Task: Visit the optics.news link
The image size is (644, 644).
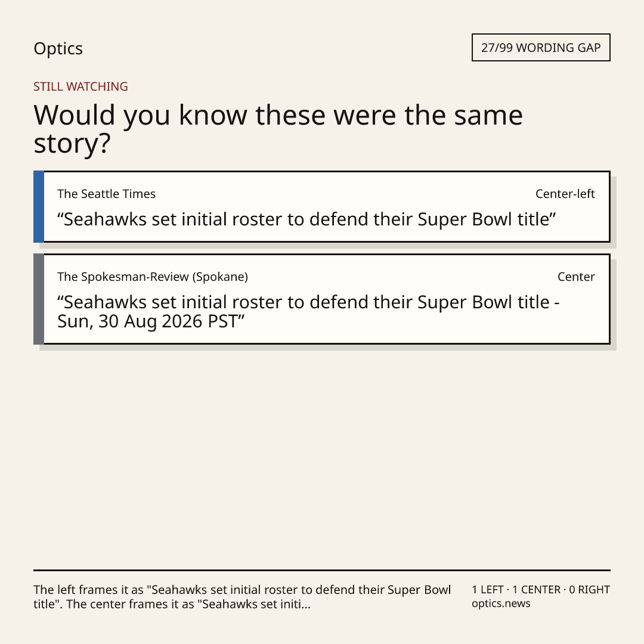Action: 501,603
